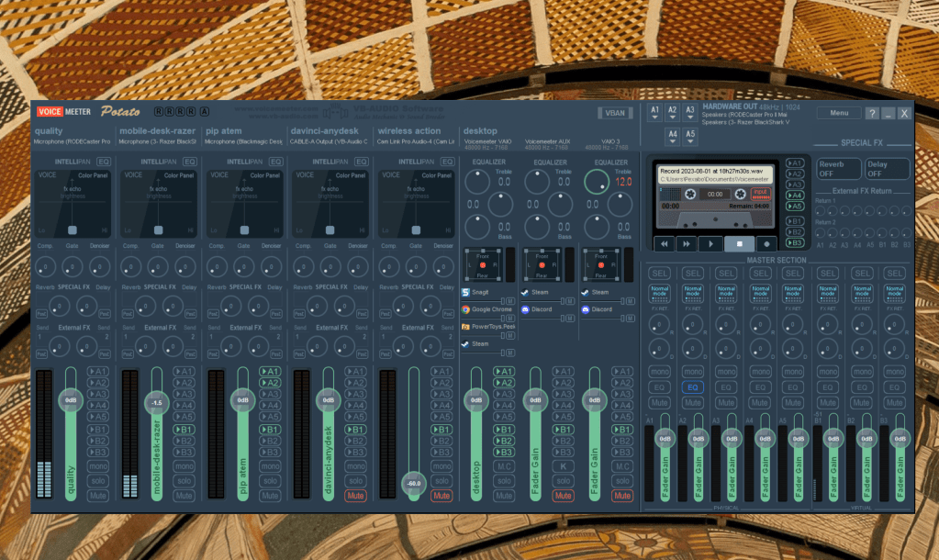Click the Color Panel pad on the davinci-anydesk strip
This screenshot has height=560, width=939.
tap(330, 204)
